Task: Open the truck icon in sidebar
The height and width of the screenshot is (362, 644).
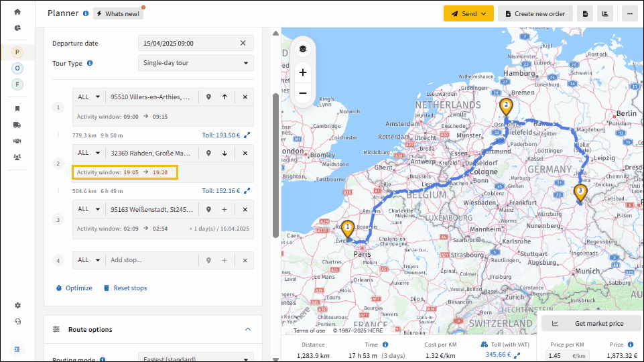Action: tap(17, 125)
